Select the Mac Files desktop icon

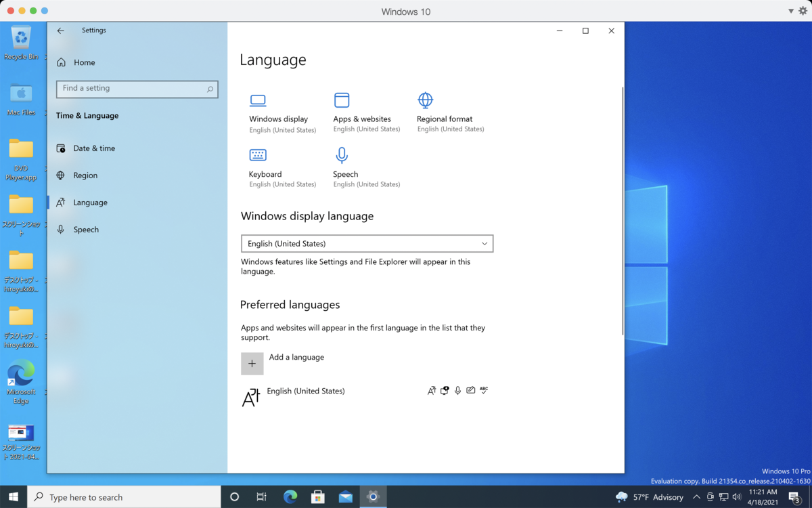click(x=22, y=99)
